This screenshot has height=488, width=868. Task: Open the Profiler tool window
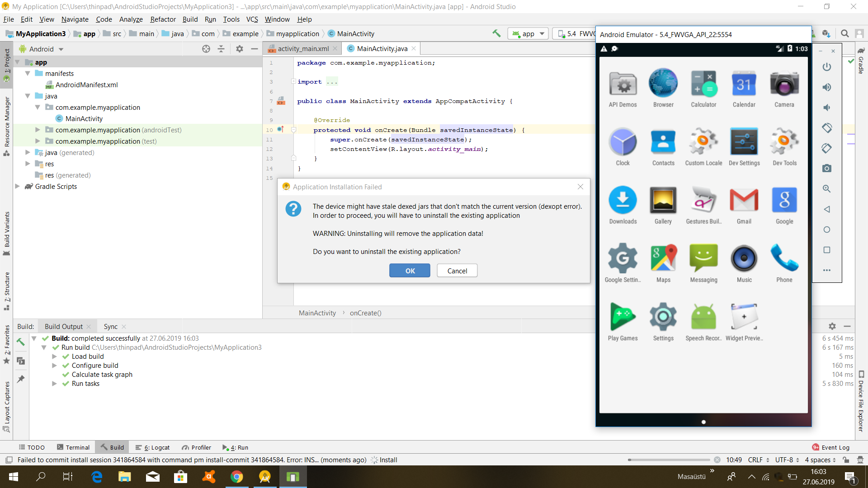pyautogui.click(x=197, y=447)
